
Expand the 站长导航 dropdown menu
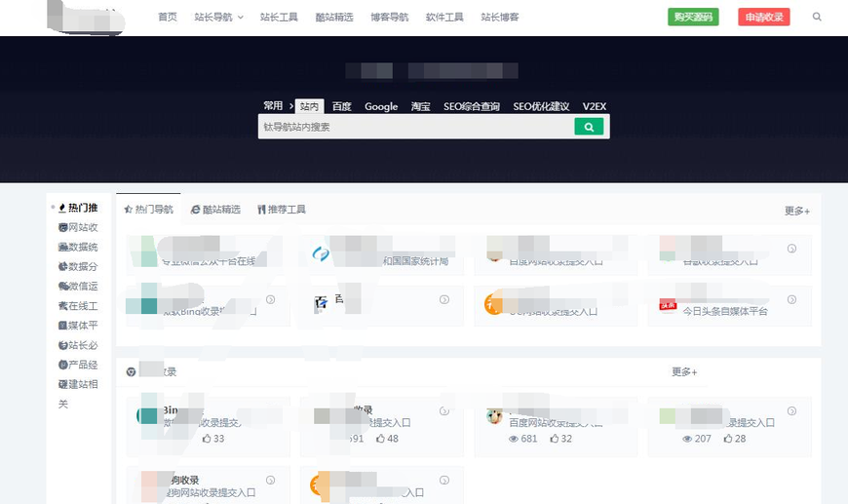pyautogui.click(x=218, y=18)
